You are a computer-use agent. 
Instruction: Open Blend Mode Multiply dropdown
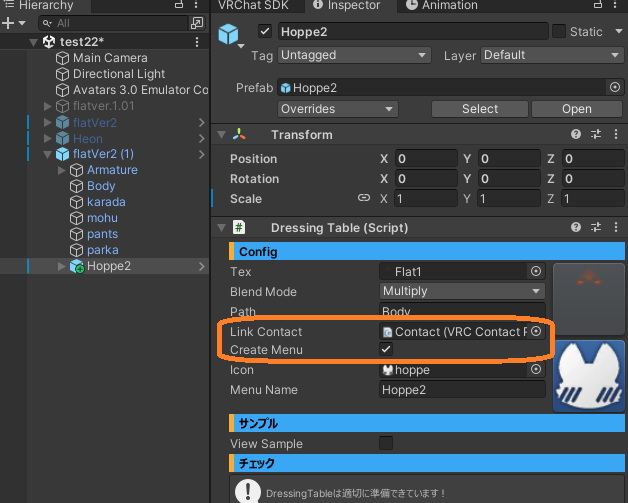pyautogui.click(x=462, y=291)
